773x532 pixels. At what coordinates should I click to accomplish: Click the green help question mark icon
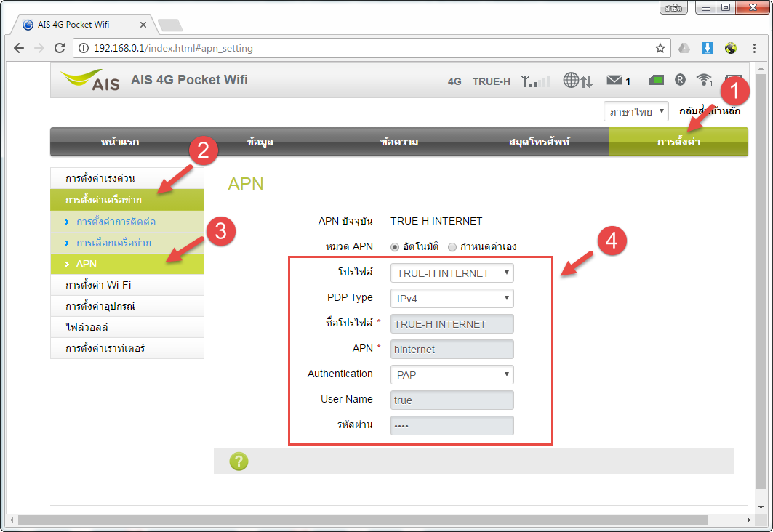click(x=239, y=462)
